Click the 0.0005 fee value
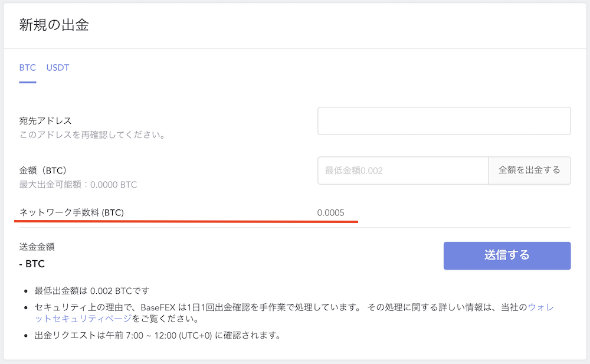This screenshot has width=590, height=364. (x=332, y=212)
